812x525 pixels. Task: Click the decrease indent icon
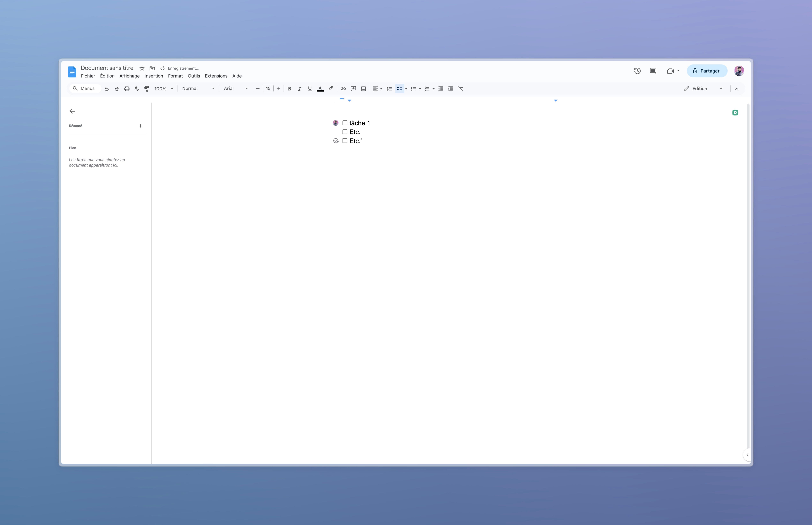coord(441,89)
